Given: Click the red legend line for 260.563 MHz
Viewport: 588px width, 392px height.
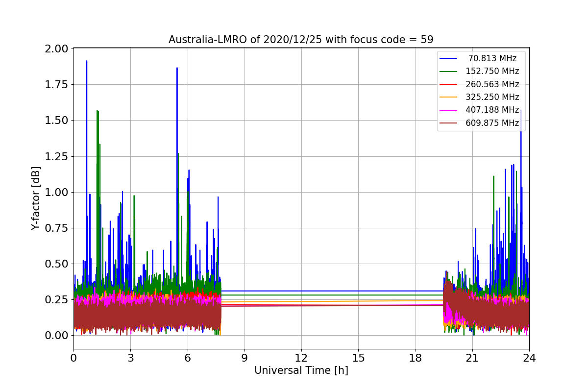Looking at the screenshot, I should coord(448,84).
